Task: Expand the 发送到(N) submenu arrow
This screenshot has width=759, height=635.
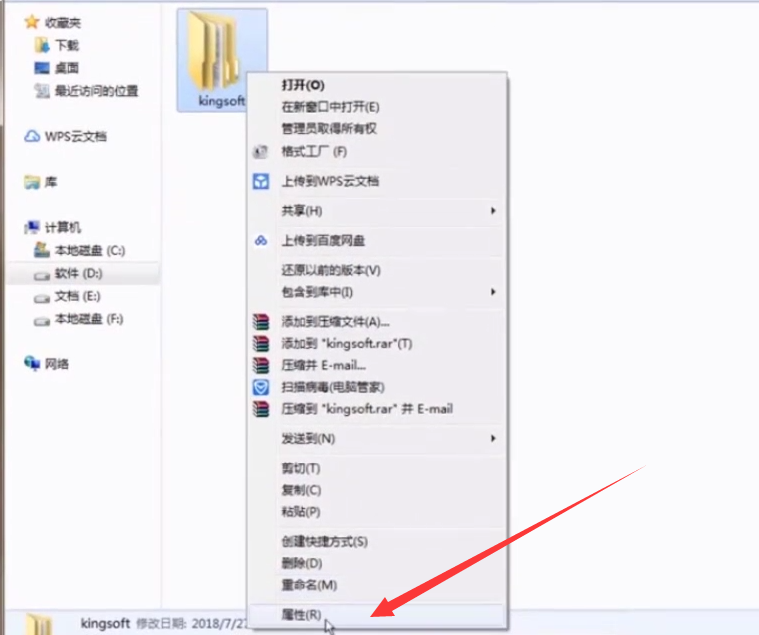Action: tap(493, 438)
